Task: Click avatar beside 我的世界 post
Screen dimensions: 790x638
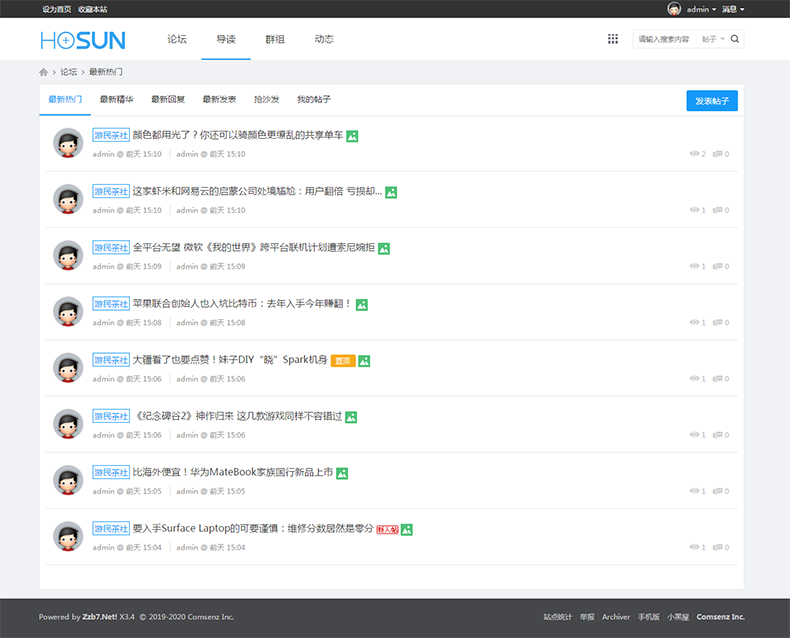Action: pos(68,256)
